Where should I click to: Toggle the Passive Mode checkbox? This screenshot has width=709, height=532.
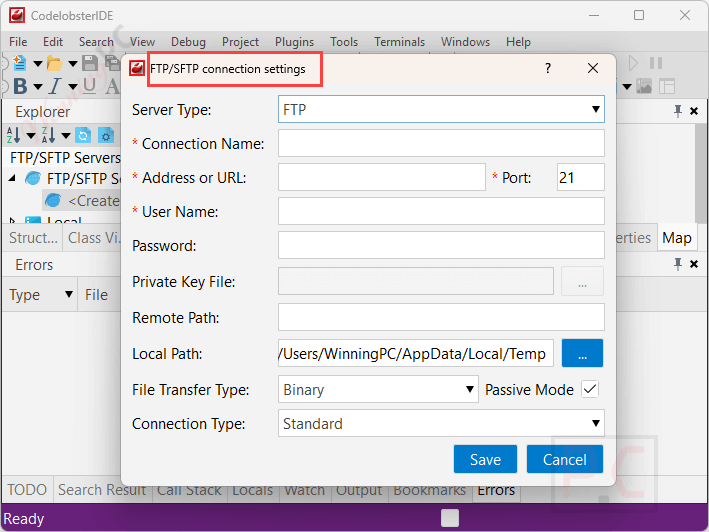pos(590,389)
